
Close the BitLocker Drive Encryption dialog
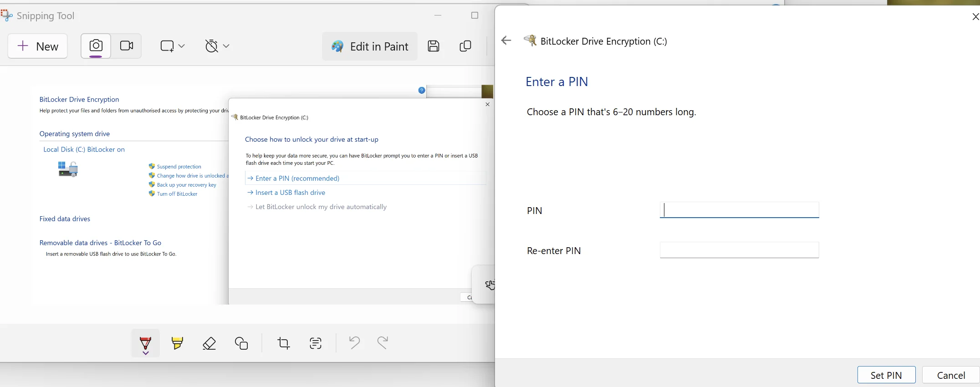(x=975, y=17)
